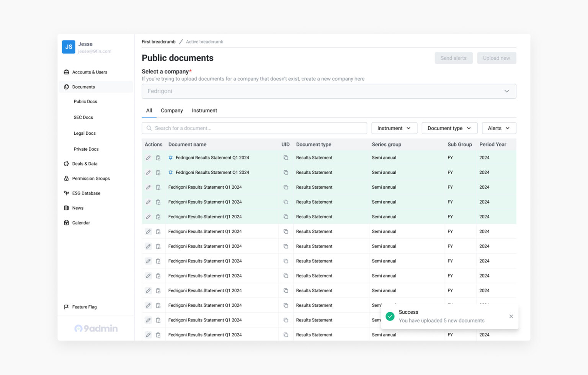Click the JS user avatar
588x375 pixels.
[69, 47]
